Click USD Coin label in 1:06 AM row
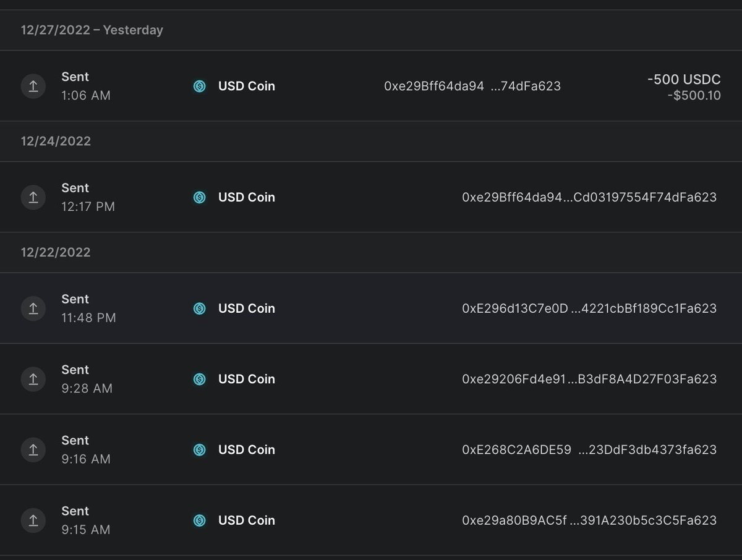Image resolution: width=742 pixels, height=560 pixels. 247,86
